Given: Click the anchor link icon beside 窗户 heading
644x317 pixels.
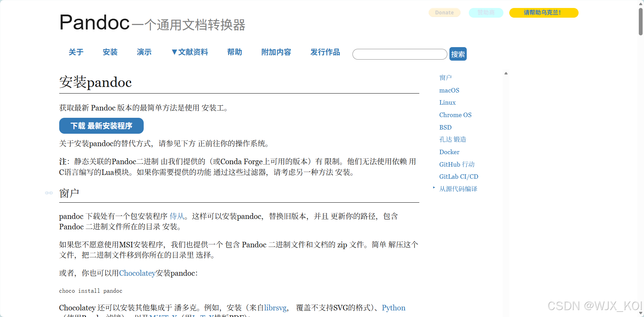Looking at the screenshot, I should click(49, 193).
